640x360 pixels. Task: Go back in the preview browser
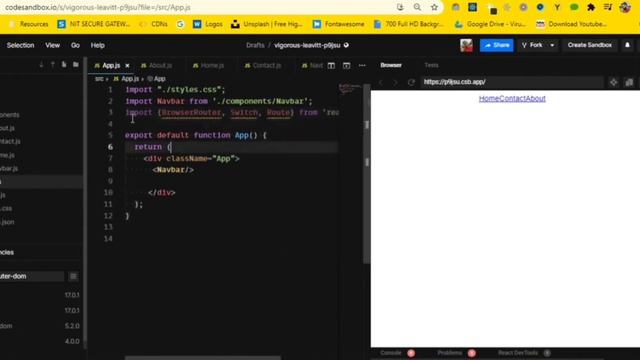(x=381, y=82)
